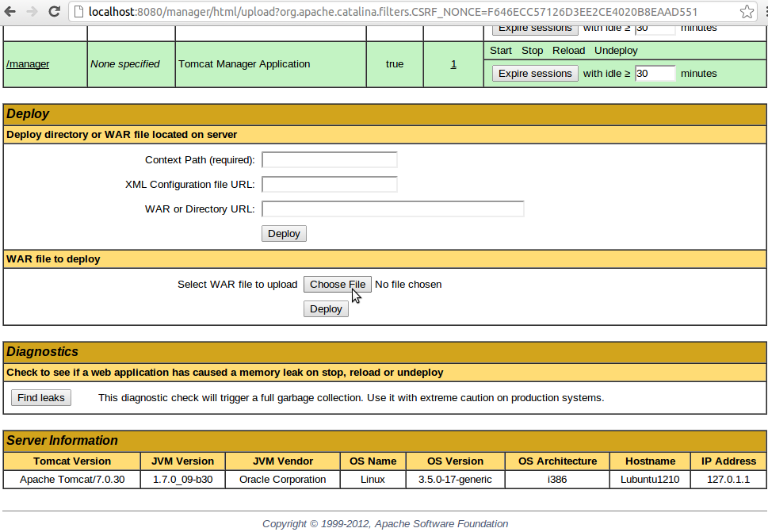The width and height of the screenshot is (768, 532).
Task: Click the page info icon in the address bar
Action: [x=78, y=12]
